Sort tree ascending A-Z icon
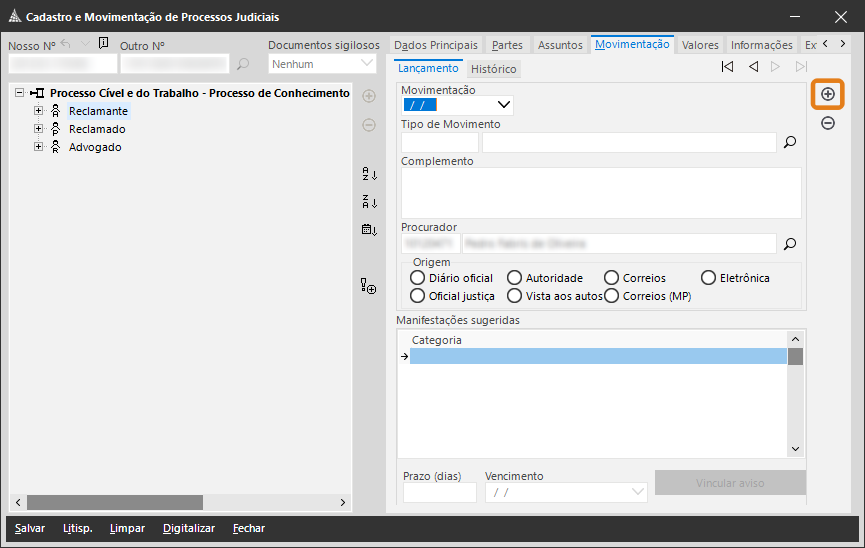 click(369, 174)
